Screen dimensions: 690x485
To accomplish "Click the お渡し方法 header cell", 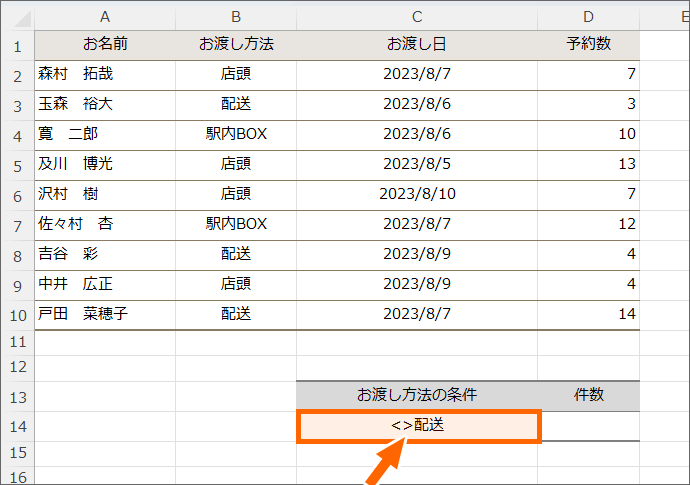I will point(236,45).
